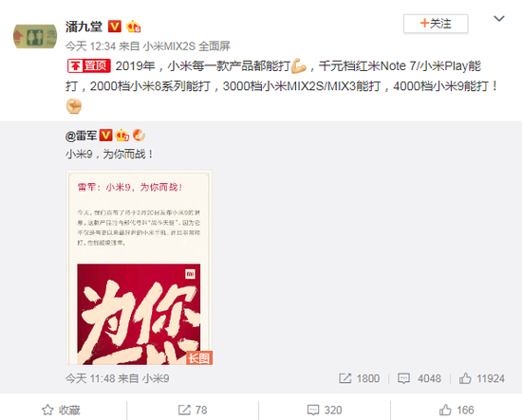Viewport: 522px width, 420px height.
Task: Expand the post options chevron menu
Action: 498,19
